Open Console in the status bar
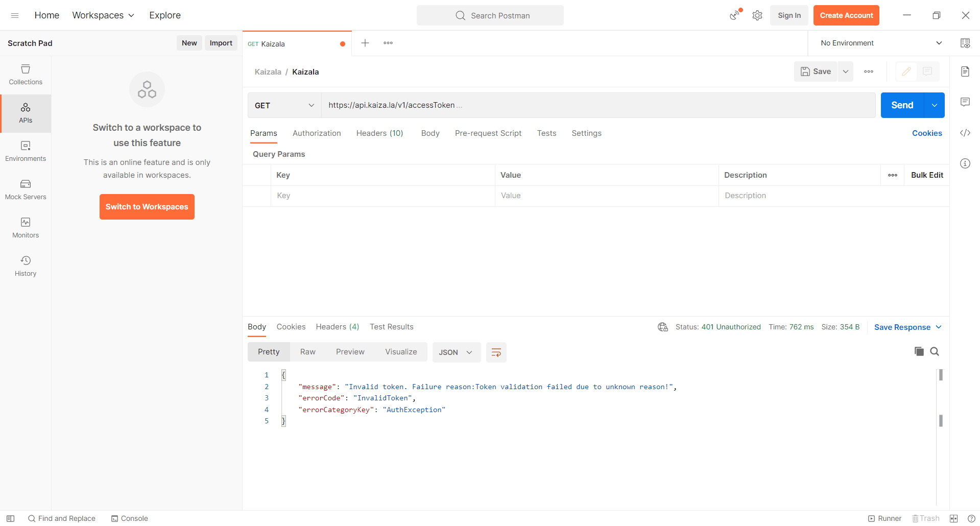The image size is (980, 526). tap(130, 518)
